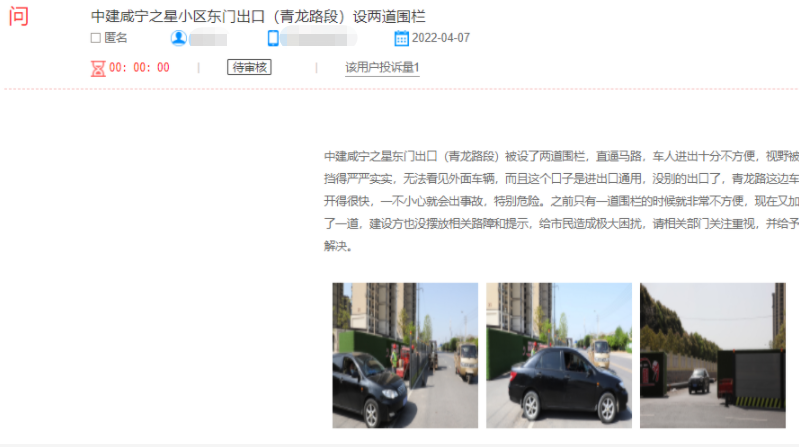Click the 匿名 label text
This screenshot has width=799, height=447.
(116, 38)
